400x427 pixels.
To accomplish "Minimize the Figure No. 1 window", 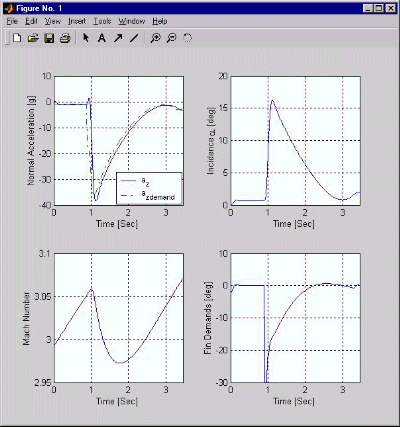I will tap(368, 8).
